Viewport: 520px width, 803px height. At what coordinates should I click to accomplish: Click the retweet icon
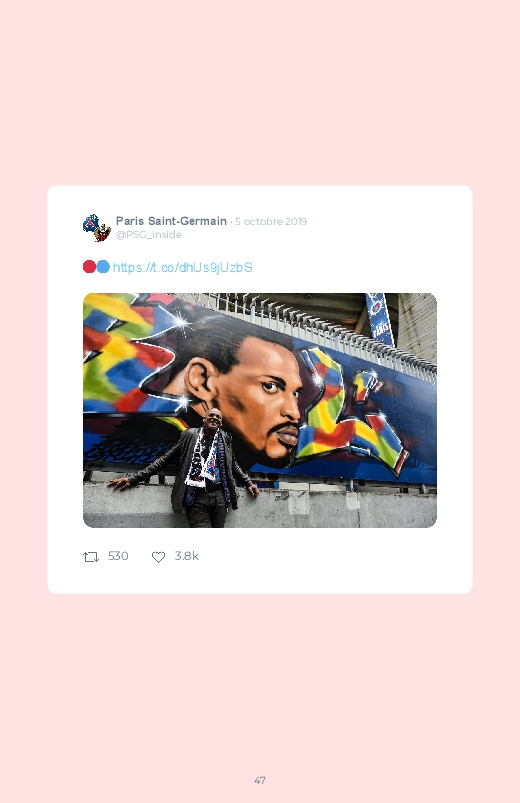tap(91, 557)
